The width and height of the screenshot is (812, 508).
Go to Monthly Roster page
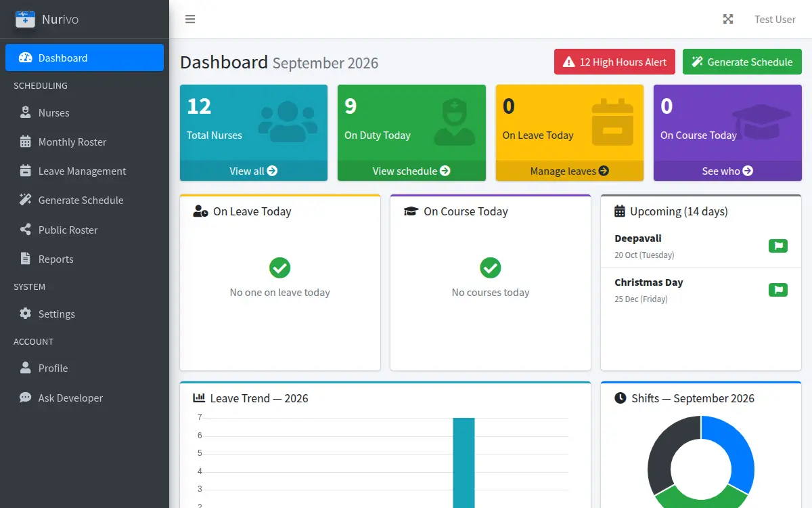pyautogui.click(x=85, y=142)
